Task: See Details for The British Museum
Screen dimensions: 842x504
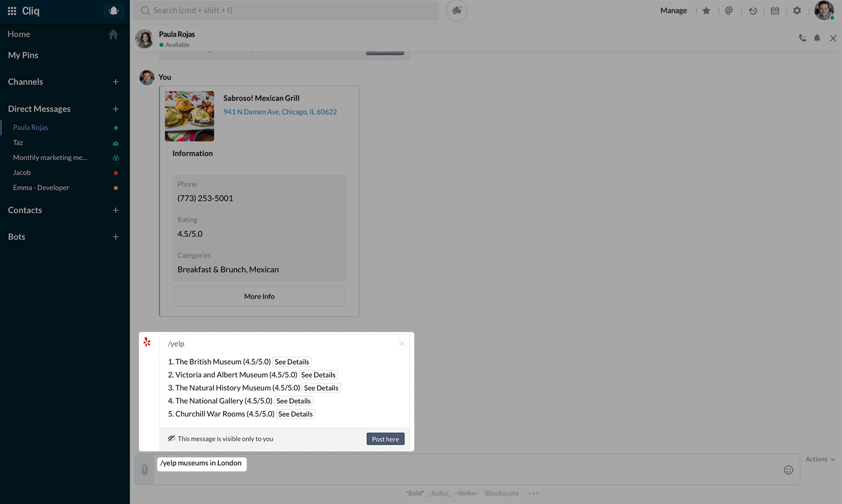Action: click(292, 362)
